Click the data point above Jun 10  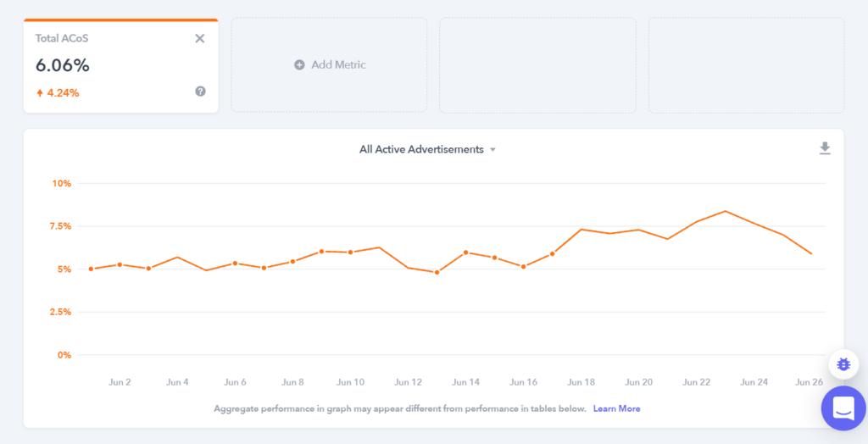coord(350,253)
